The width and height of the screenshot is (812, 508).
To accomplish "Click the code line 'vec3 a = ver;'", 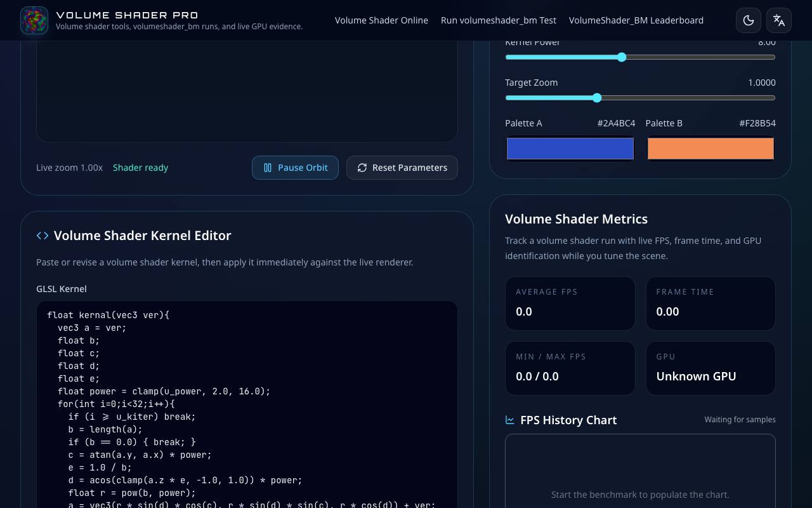I will pos(92,328).
